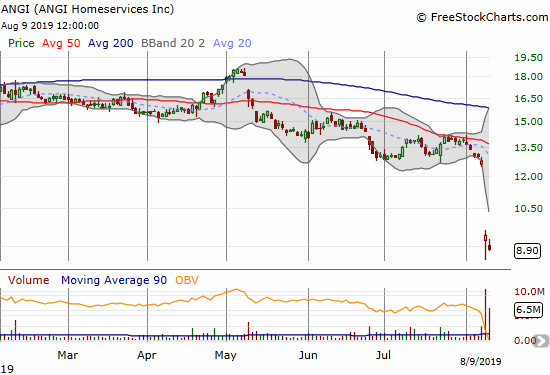This screenshot has width=550, height=375.
Task: Click the FreeStockCharts.com attribution text
Action: click(482, 17)
